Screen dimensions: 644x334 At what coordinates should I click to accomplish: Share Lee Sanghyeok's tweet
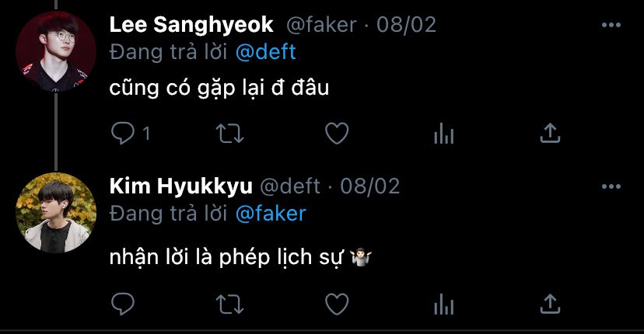pyautogui.click(x=550, y=134)
